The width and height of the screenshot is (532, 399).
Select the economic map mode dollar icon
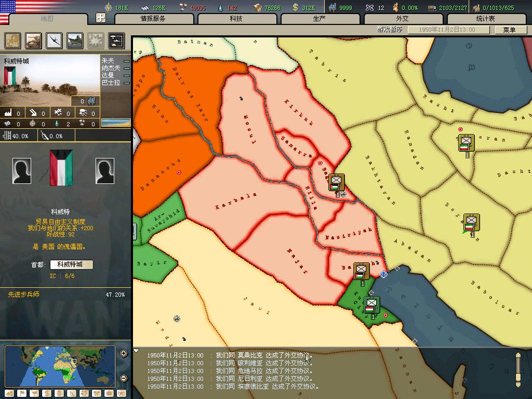47,393
